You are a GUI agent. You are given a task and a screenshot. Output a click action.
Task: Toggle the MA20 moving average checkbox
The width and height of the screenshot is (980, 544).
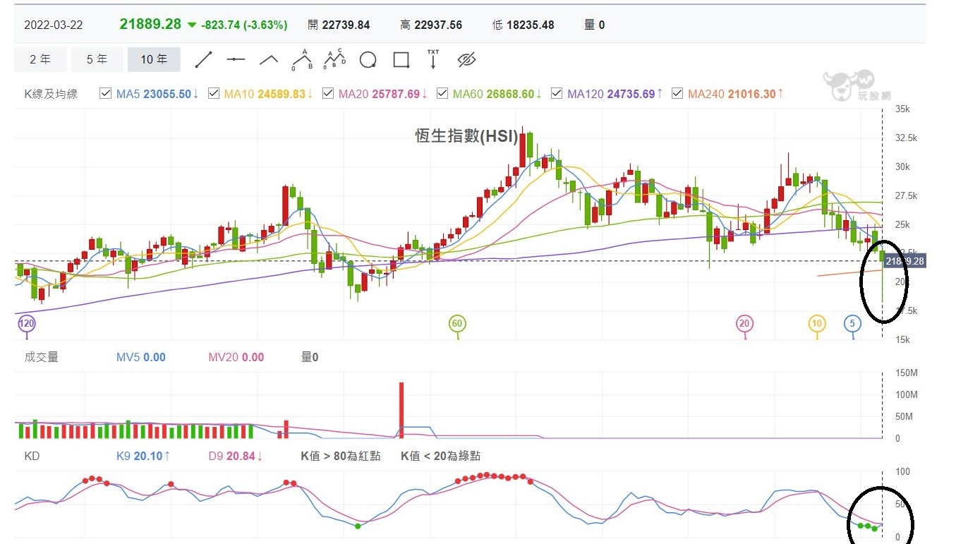(x=328, y=94)
